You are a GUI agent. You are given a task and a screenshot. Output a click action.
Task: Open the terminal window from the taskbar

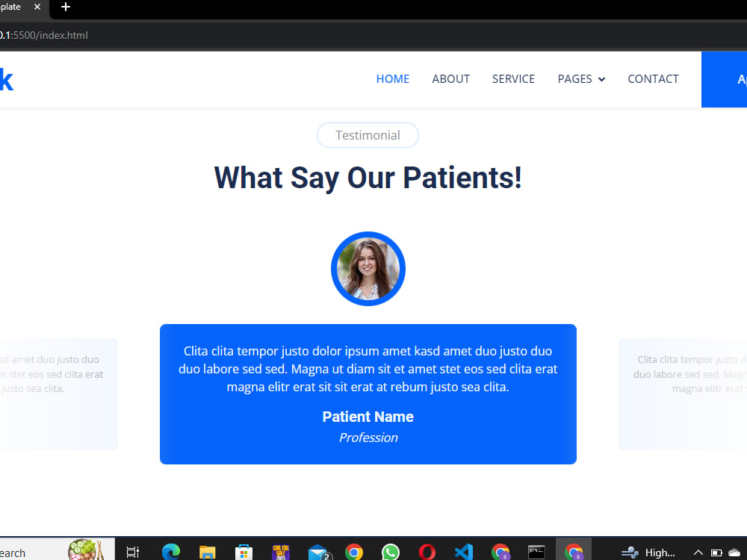(536, 553)
